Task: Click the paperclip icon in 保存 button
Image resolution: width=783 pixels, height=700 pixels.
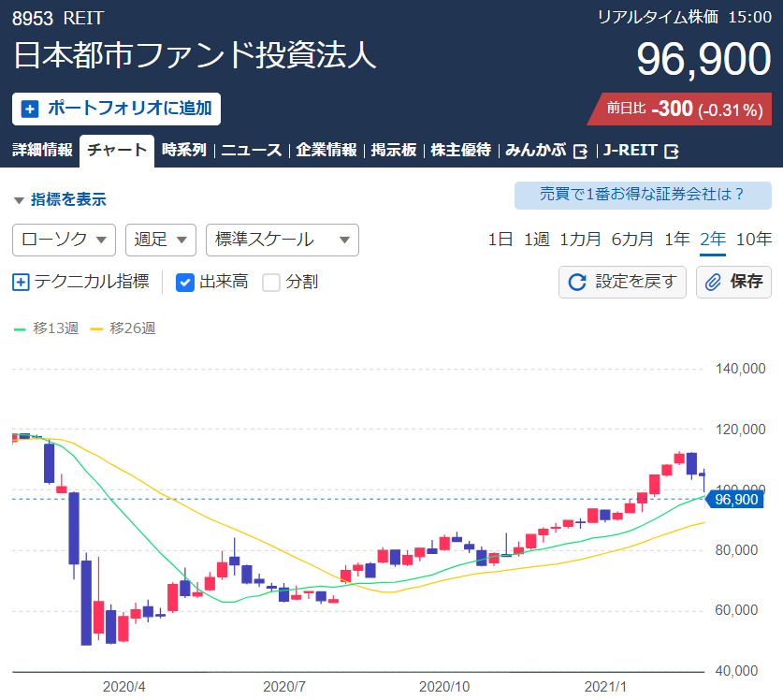Action: pos(713,282)
